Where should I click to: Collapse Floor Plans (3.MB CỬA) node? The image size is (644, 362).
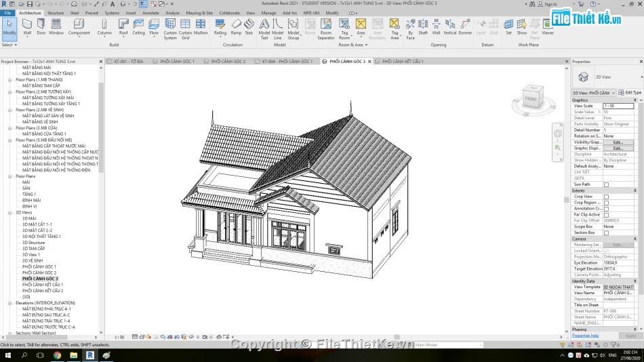pos(10,128)
